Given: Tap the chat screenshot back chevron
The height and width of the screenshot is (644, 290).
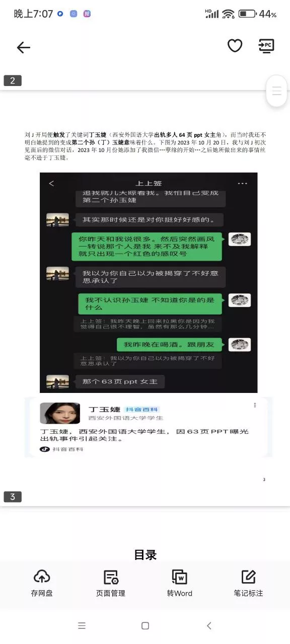Looking at the screenshot, I should pyautogui.click(x=51, y=184).
